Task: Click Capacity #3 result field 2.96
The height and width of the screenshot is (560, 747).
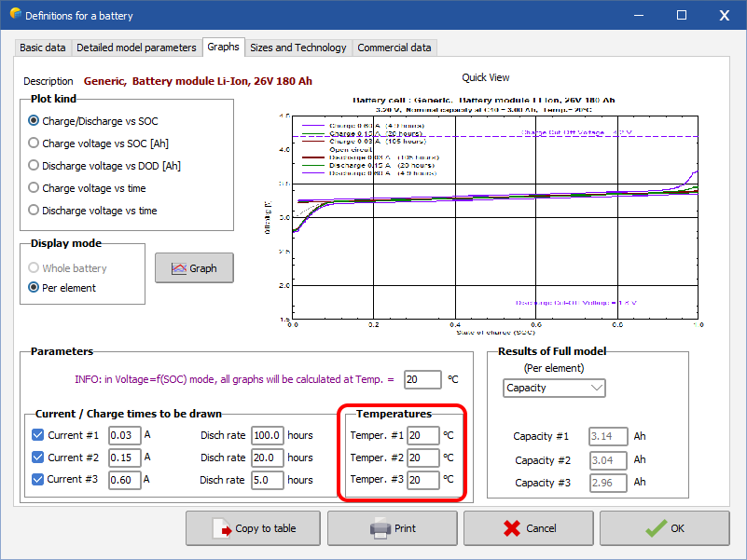Action: click(x=608, y=483)
